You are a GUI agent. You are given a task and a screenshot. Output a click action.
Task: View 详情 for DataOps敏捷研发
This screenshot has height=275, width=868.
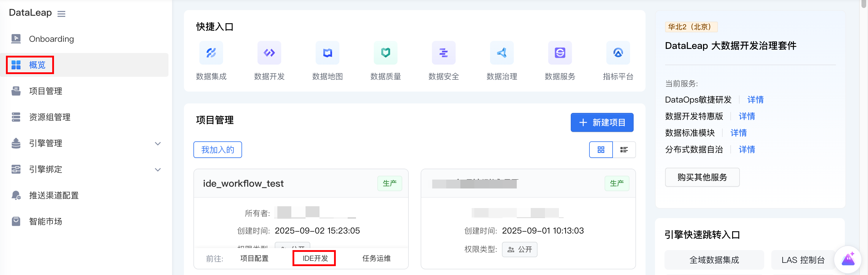tap(756, 100)
